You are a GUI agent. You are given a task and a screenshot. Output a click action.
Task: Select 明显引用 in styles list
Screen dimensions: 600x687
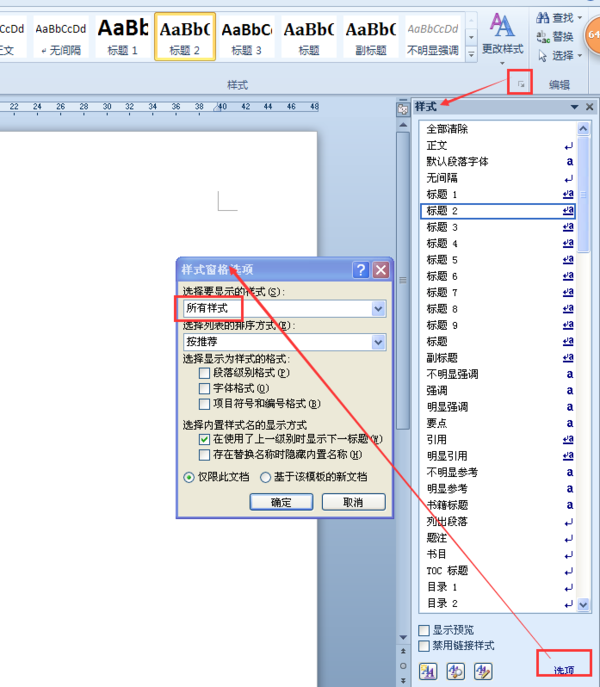coord(498,456)
